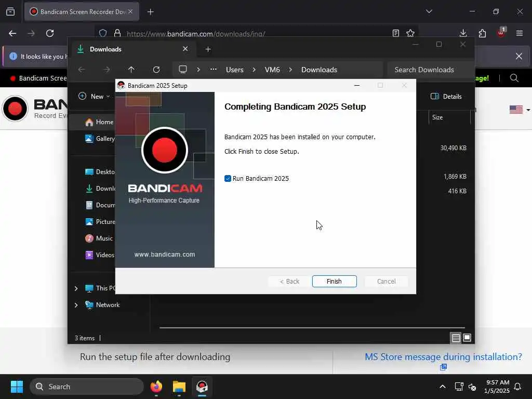Click the 1,869 KB file size cell
This screenshot has height=399, width=532.
[x=455, y=177]
